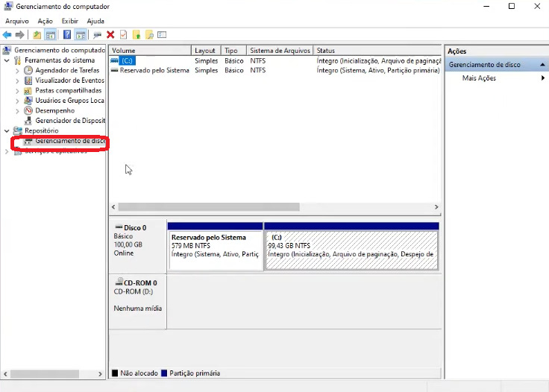
Task: Click the volume list horizontal scrollbar thumb
Action: tap(209, 207)
